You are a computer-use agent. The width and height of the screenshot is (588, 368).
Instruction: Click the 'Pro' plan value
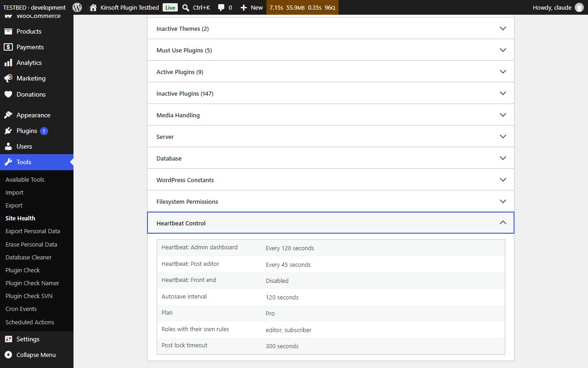(270, 313)
